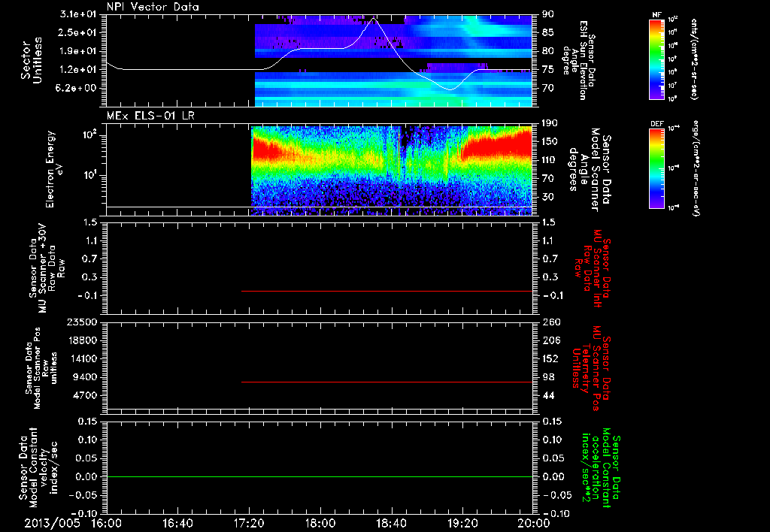The image size is (770, 532).
Task: Click the '20:00' time axis label
Action: [534, 523]
